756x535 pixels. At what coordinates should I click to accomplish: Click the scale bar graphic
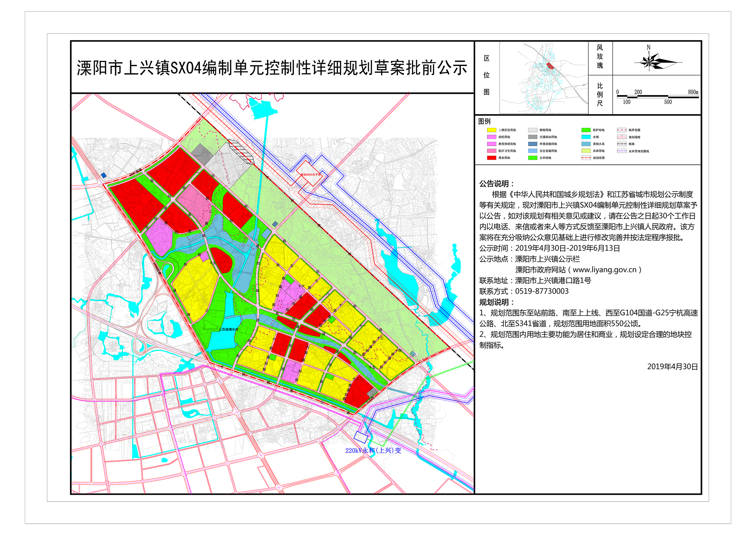pyautogui.click(x=657, y=96)
